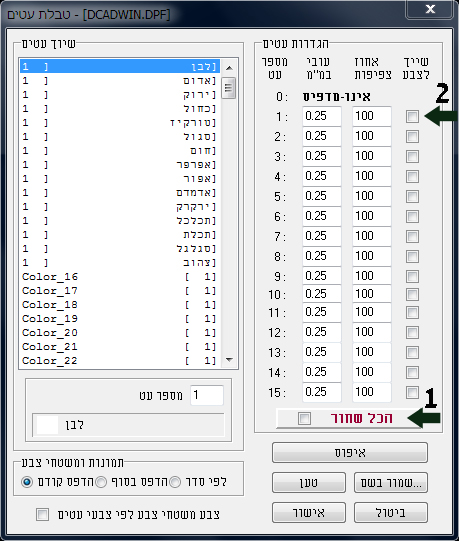Click the density field for pen 4

click(372, 176)
